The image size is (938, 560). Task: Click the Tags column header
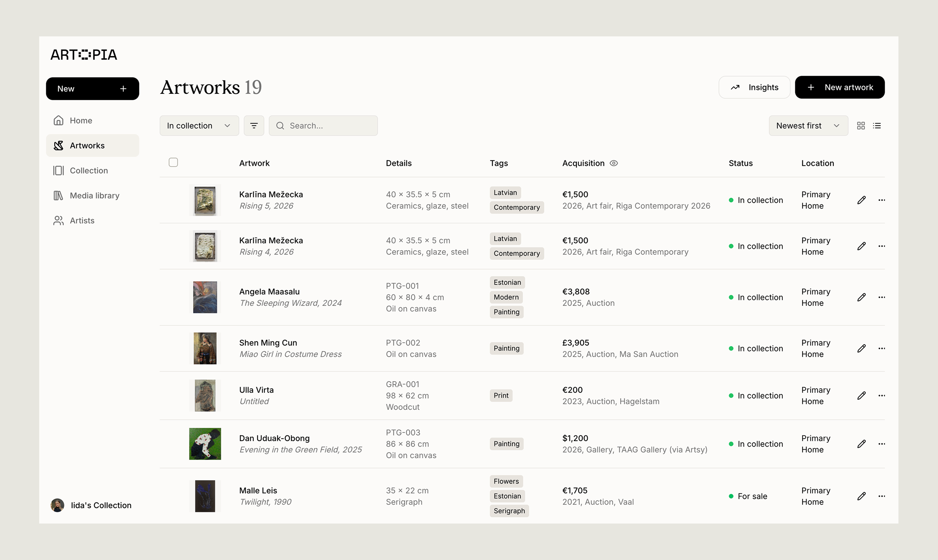pos(498,163)
